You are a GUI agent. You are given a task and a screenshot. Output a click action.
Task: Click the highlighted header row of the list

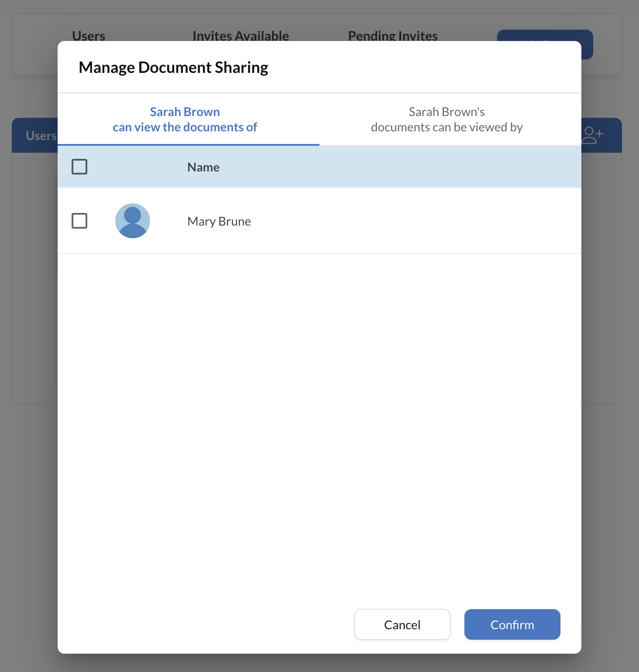(x=319, y=167)
